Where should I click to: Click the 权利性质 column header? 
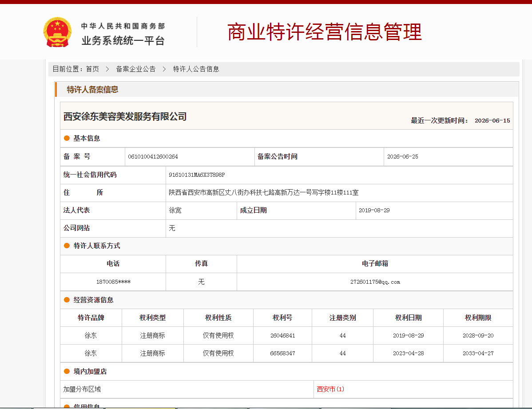tap(218, 318)
